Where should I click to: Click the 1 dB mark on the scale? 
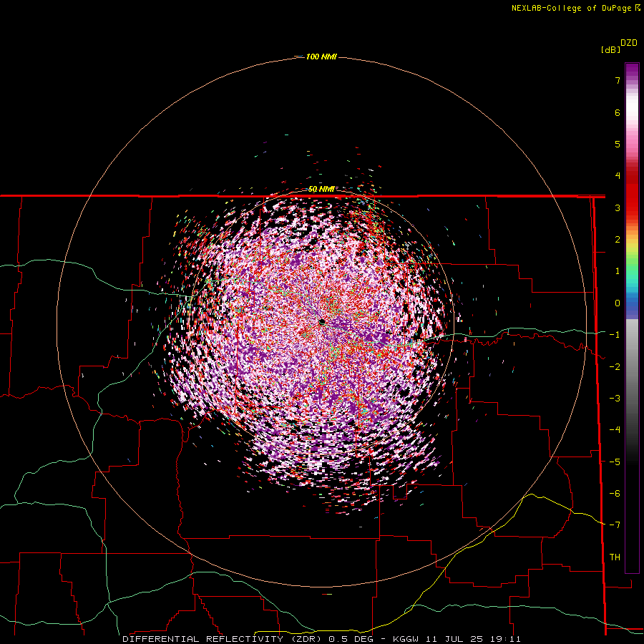[618, 271]
